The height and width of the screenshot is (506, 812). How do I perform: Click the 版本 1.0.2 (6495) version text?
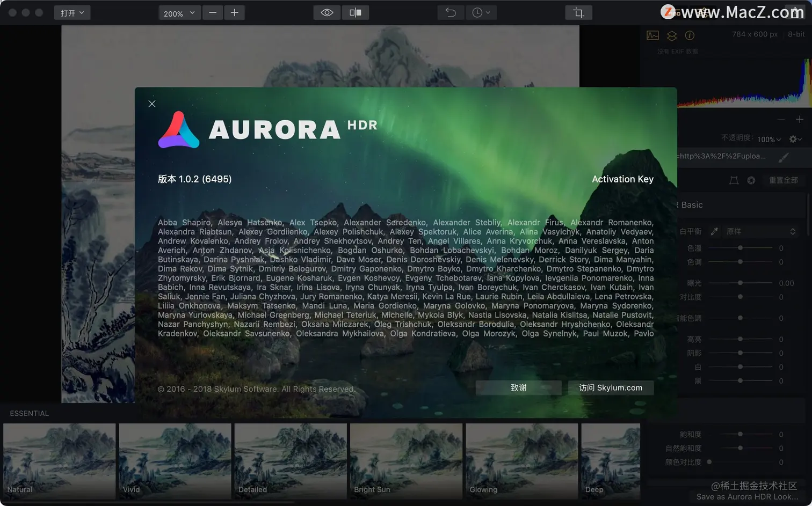[x=194, y=179]
